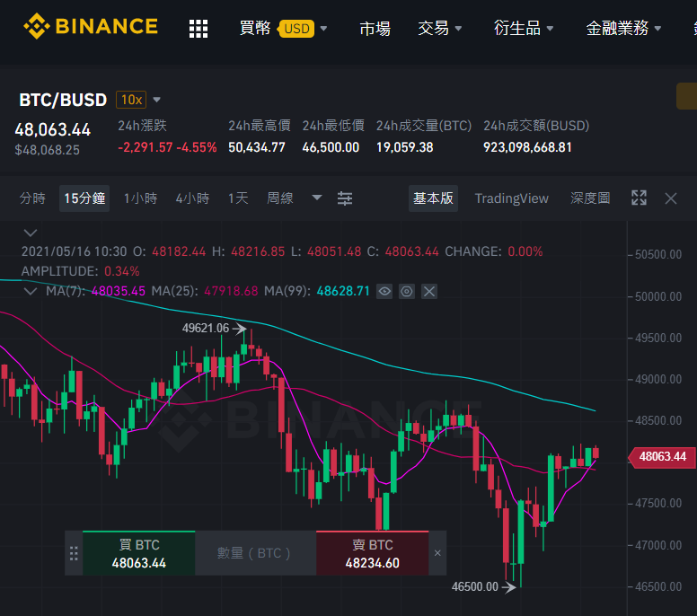Click the 48063.44 current price tag
Screen dimensions: 697x616
tap(662, 457)
